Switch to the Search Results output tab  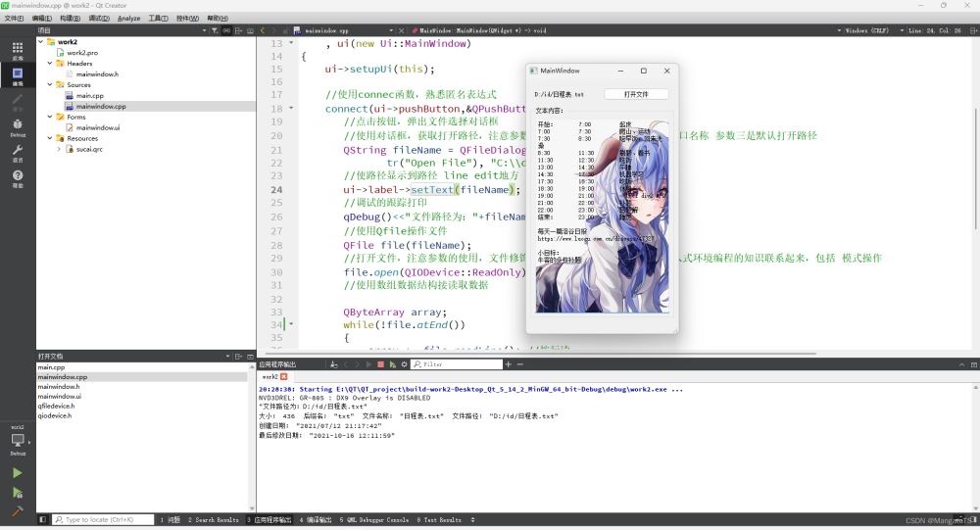point(214,519)
